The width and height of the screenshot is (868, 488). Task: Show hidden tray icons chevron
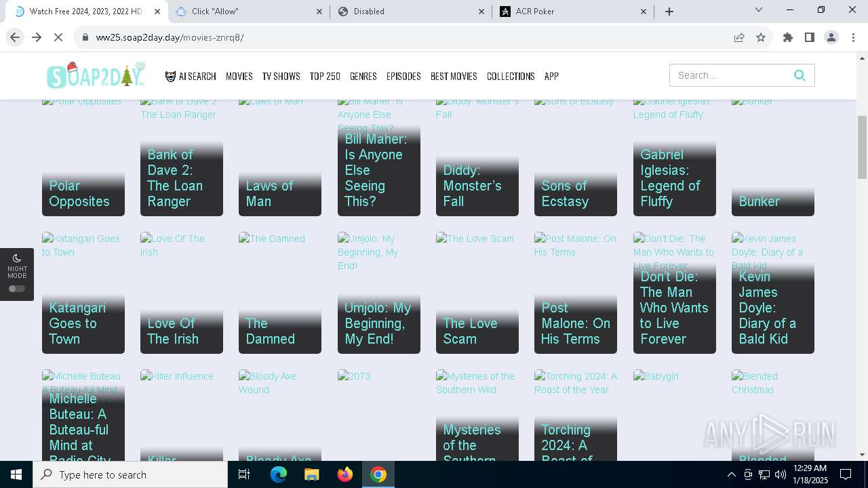point(731,474)
